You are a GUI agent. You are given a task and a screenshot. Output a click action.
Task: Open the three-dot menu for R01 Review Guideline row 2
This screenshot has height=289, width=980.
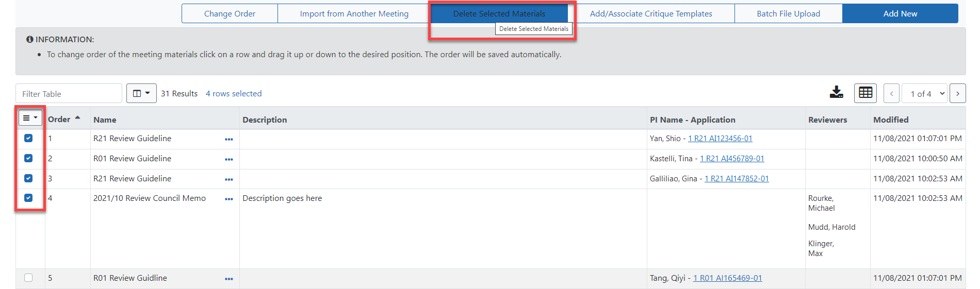pos(229,159)
